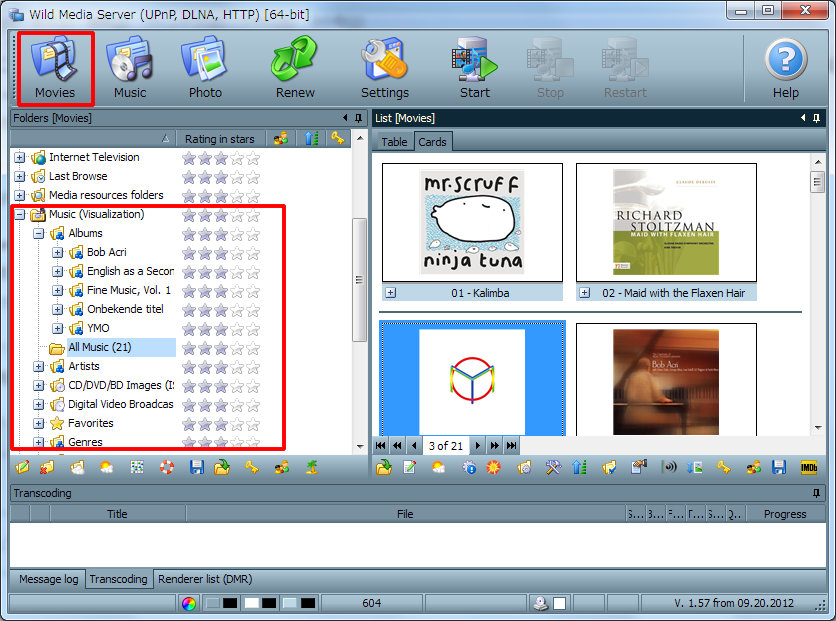Screen dimensions: 836x621
Task: Collapse the Albums node
Action: [38, 233]
